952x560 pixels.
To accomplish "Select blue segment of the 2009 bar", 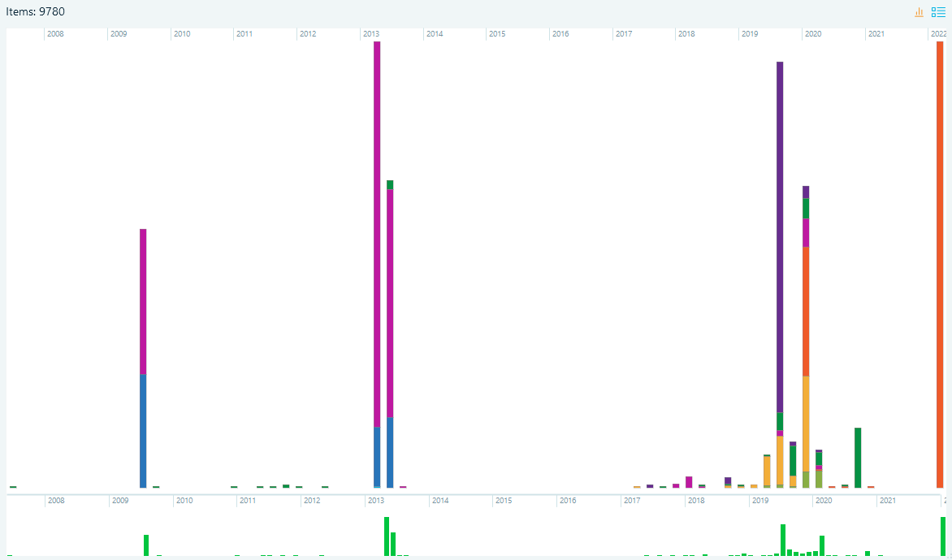I will pyautogui.click(x=143, y=431).
